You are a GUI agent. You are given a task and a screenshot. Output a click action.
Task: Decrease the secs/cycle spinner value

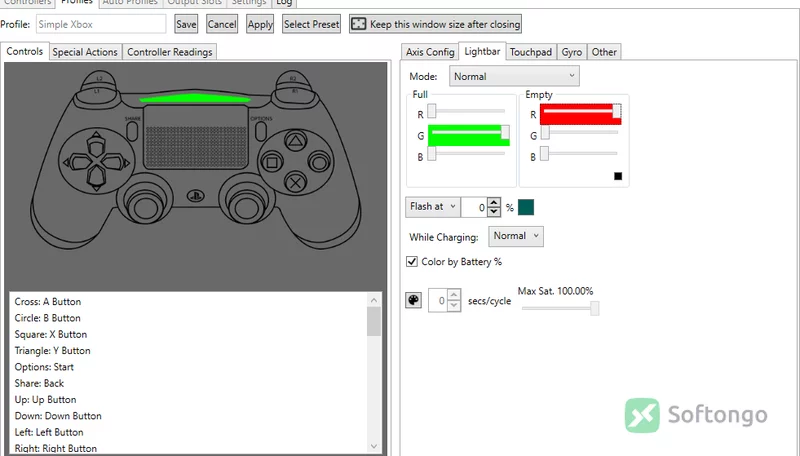point(454,306)
